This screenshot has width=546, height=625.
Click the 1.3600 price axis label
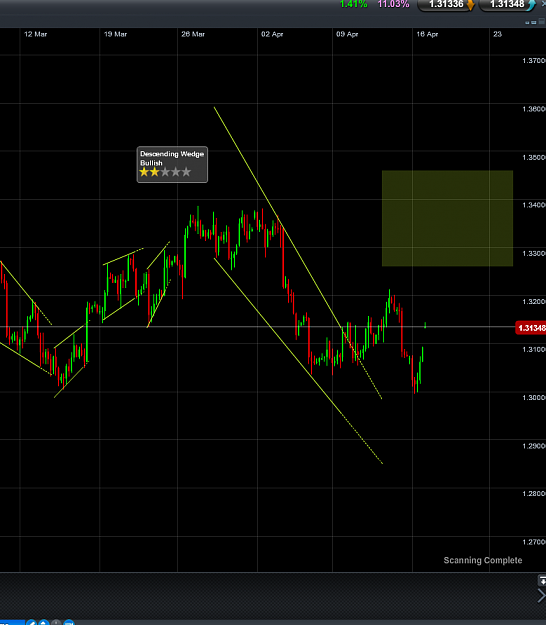click(534, 109)
